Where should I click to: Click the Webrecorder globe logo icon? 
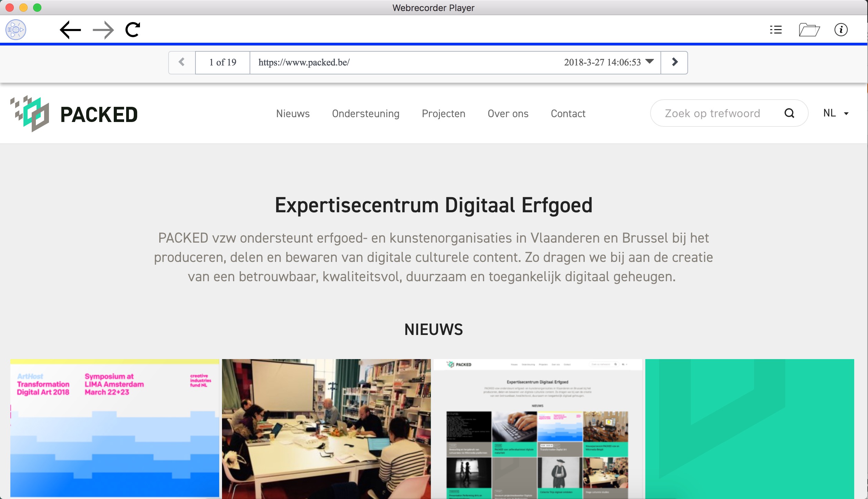(x=16, y=30)
